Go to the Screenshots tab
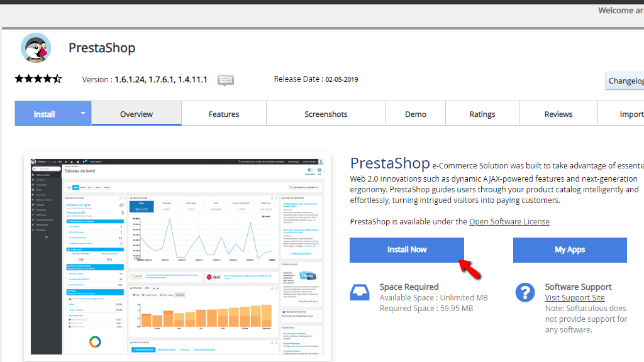644x362 pixels. 326,114
